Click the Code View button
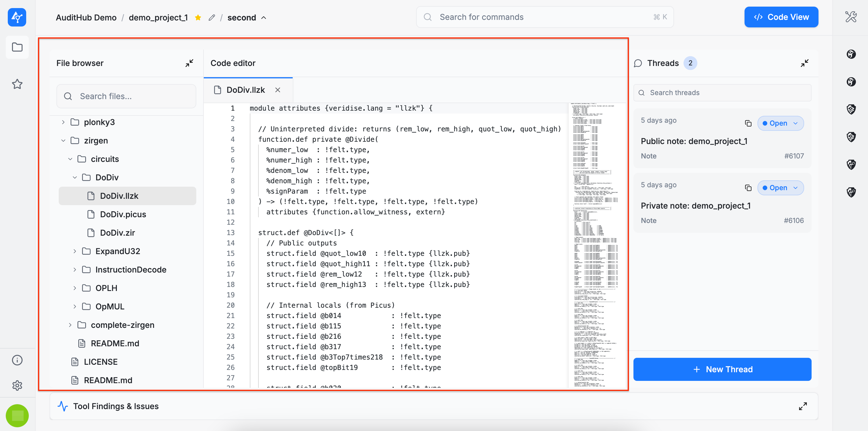This screenshot has height=431, width=868. [781, 17]
